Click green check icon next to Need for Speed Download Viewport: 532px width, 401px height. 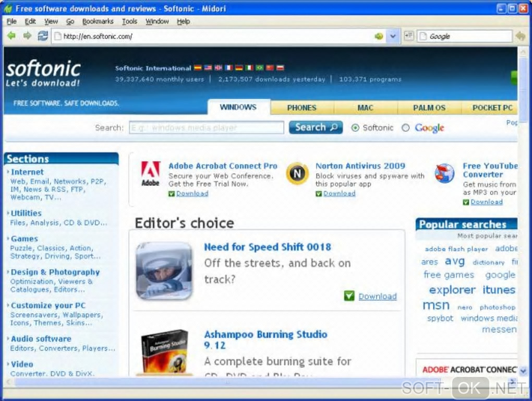(x=349, y=296)
